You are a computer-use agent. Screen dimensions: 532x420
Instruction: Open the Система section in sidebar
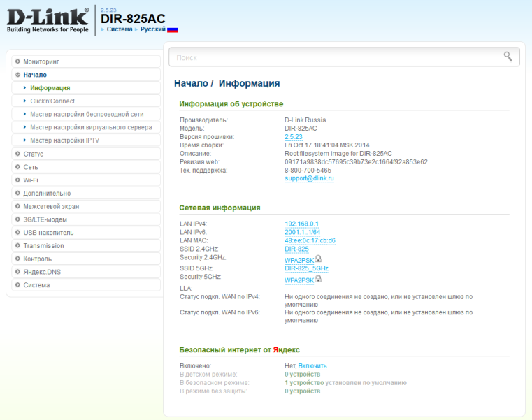point(86,285)
